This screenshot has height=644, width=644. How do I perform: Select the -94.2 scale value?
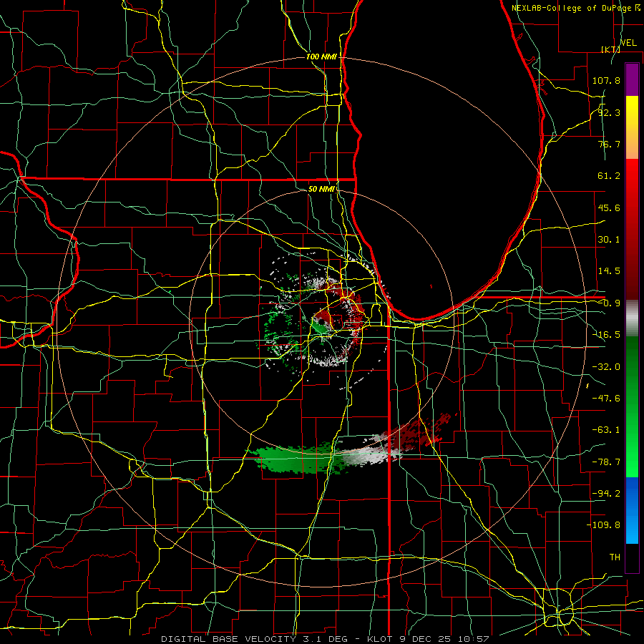click(x=606, y=493)
